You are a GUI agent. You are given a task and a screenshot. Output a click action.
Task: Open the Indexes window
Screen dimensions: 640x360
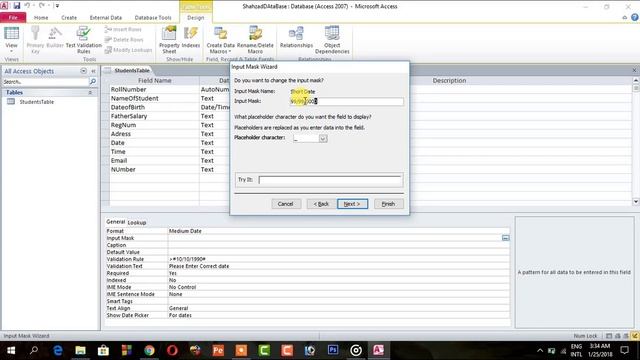click(191, 38)
